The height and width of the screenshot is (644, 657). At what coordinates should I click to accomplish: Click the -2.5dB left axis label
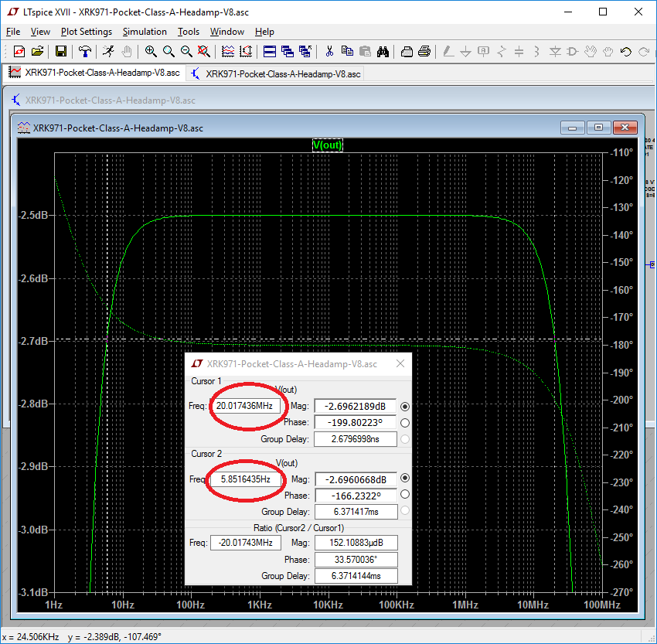tap(33, 216)
